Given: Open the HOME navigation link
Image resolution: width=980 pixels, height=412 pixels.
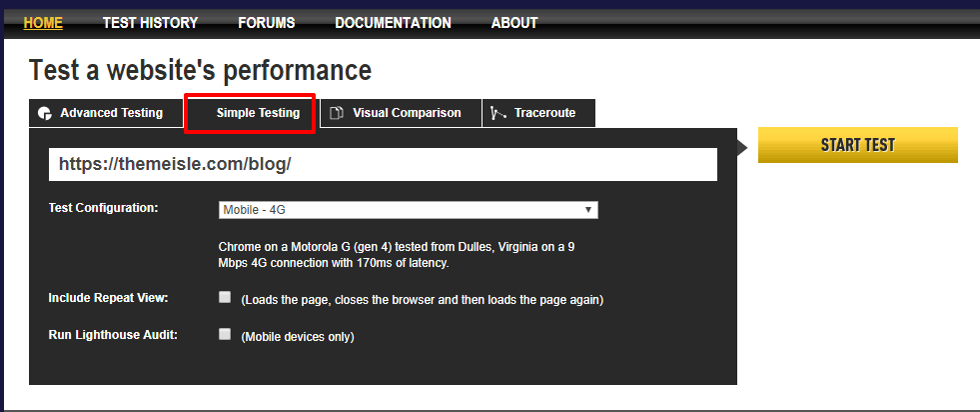Looking at the screenshot, I should (x=43, y=23).
